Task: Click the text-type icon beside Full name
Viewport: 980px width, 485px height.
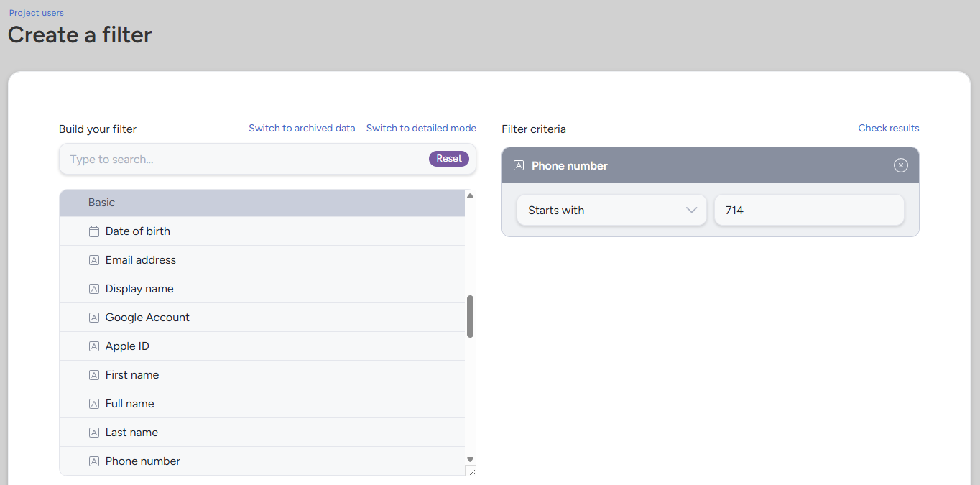Action: tap(93, 404)
